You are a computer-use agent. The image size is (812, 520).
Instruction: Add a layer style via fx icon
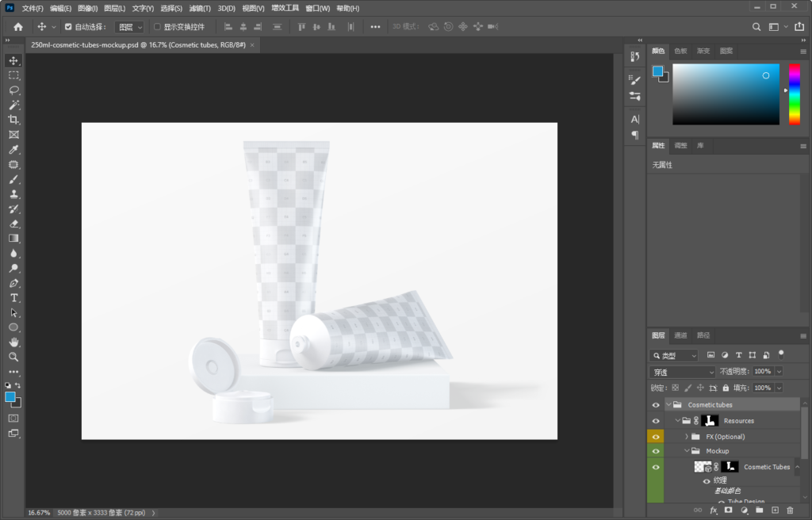714,510
